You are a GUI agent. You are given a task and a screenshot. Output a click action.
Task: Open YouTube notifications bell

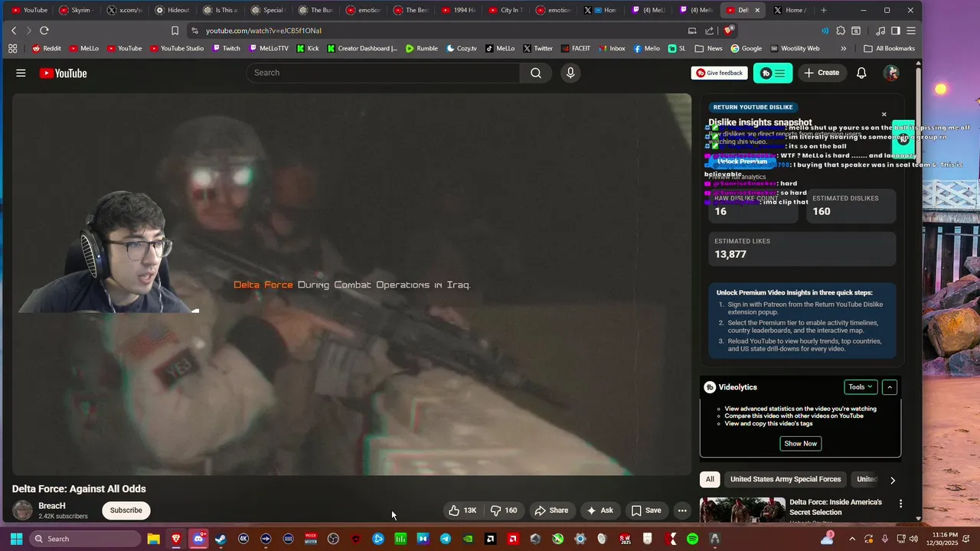click(x=861, y=73)
